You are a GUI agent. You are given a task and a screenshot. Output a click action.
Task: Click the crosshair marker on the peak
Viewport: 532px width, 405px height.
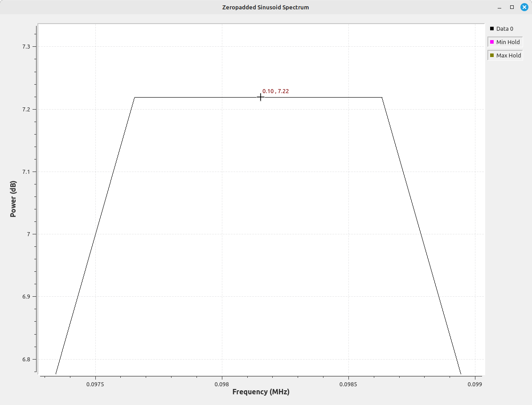click(x=261, y=97)
